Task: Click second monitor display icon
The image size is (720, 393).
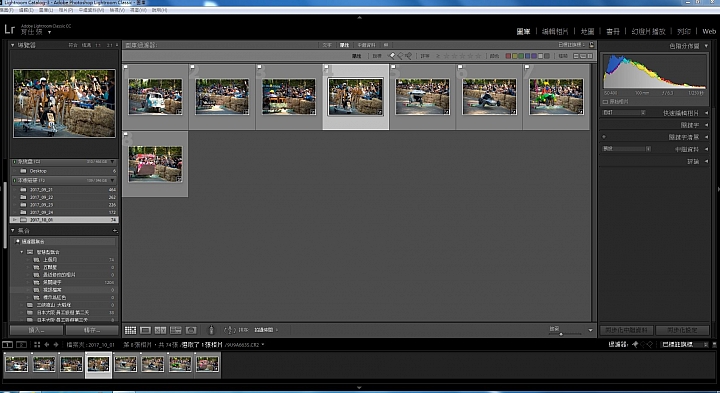Action: tap(22, 344)
